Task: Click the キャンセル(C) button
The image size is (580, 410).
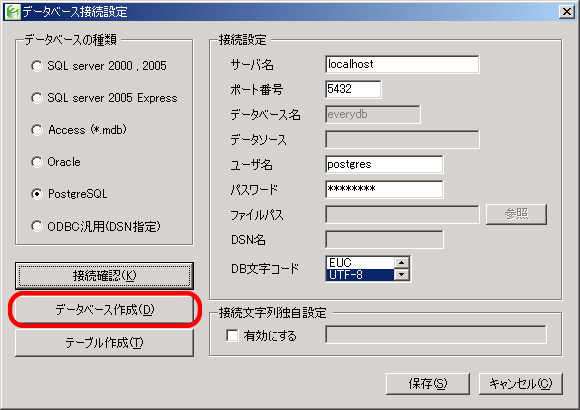Action: click(521, 384)
